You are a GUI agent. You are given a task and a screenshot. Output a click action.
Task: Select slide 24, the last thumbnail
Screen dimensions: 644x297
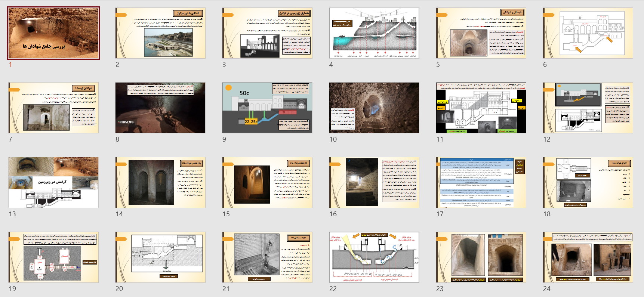[x=588, y=257]
